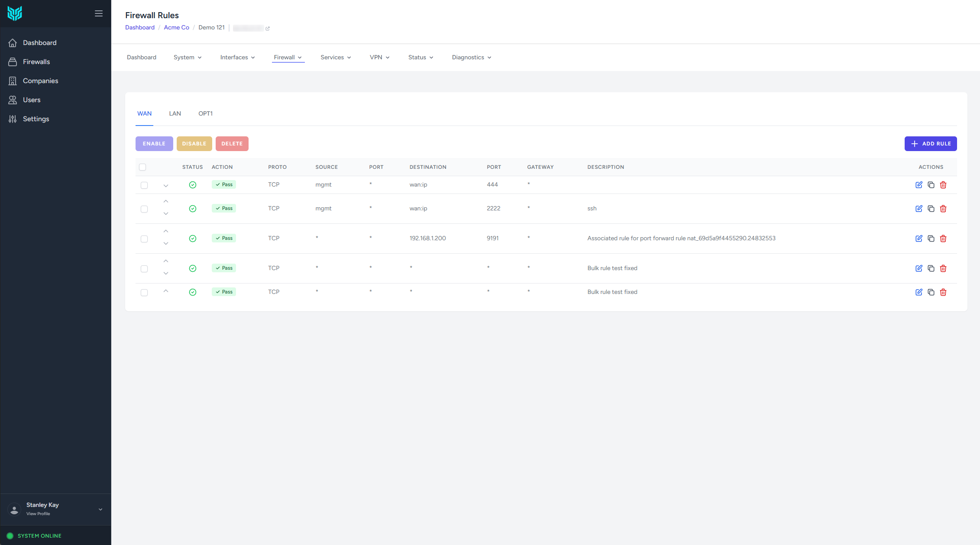The height and width of the screenshot is (545, 980).
Task: Click the Disable button
Action: [x=194, y=144]
